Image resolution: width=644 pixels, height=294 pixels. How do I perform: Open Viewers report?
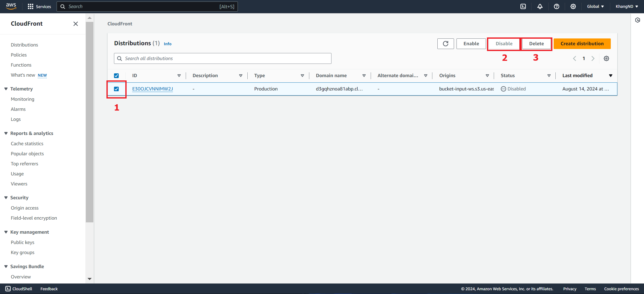[x=19, y=184]
